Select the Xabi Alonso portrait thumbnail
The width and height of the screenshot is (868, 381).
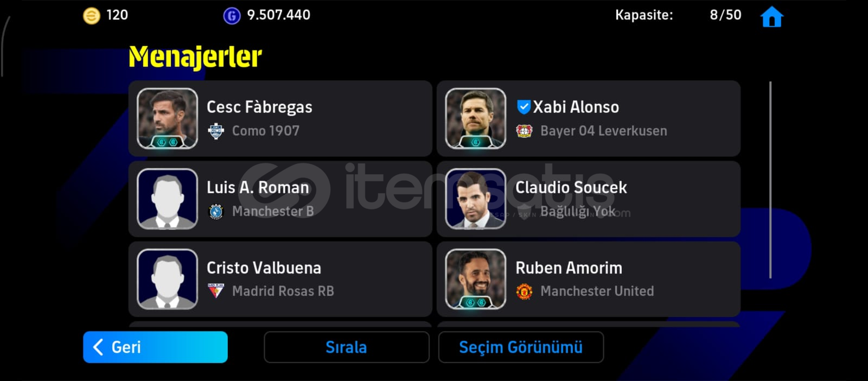[x=475, y=118]
